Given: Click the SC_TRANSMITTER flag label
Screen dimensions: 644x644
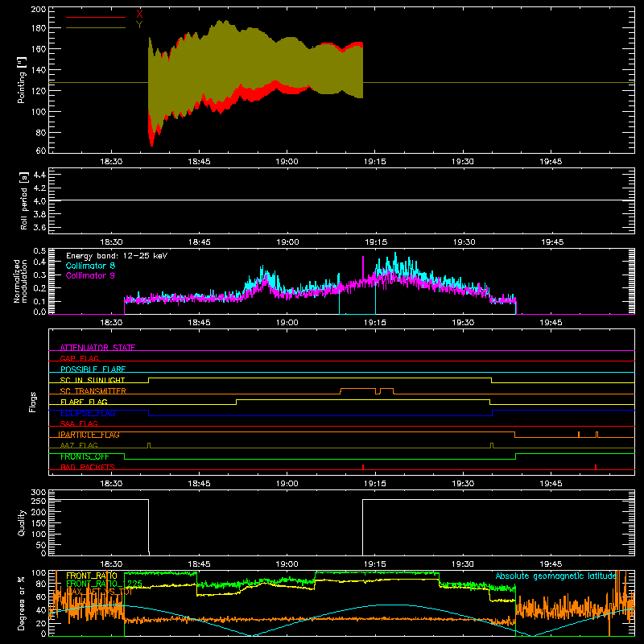Looking at the screenshot, I should pyautogui.click(x=93, y=391).
